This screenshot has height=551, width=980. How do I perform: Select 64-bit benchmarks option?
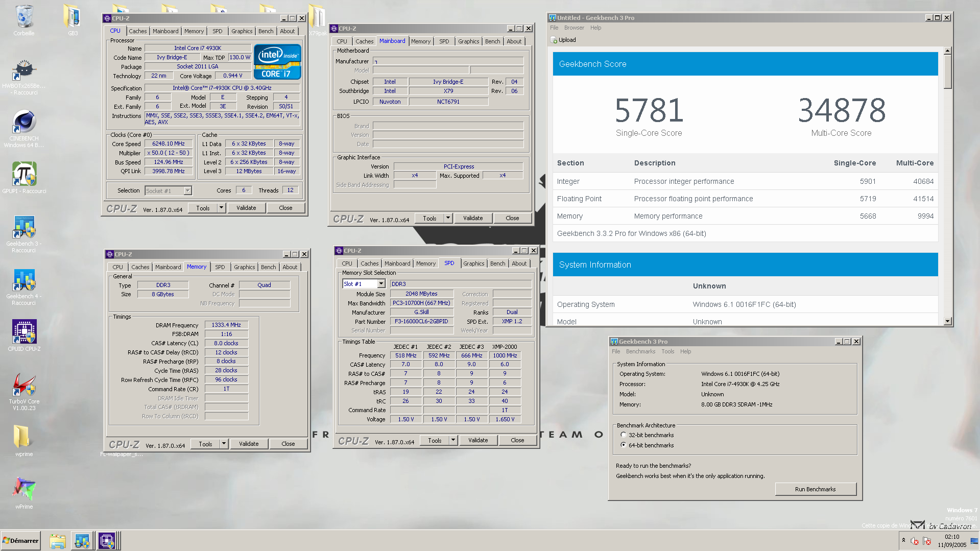click(x=624, y=445)
